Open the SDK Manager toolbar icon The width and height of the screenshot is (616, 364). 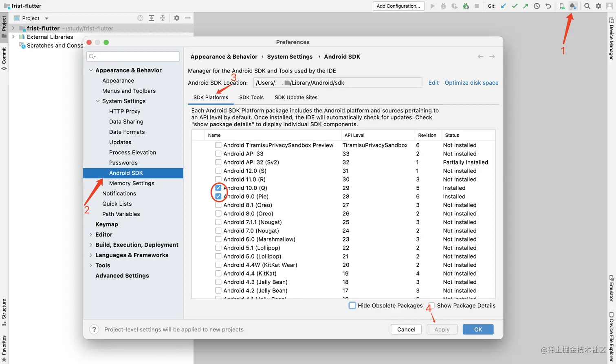tap(573, 6)
